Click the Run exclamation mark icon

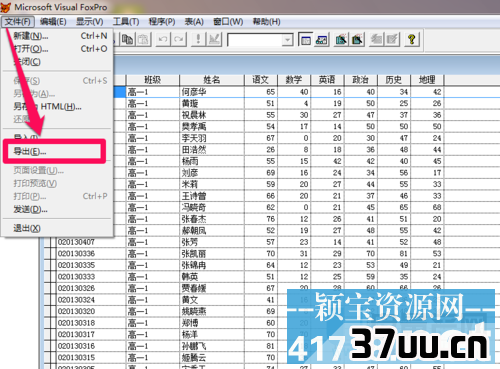pos(198,39)
